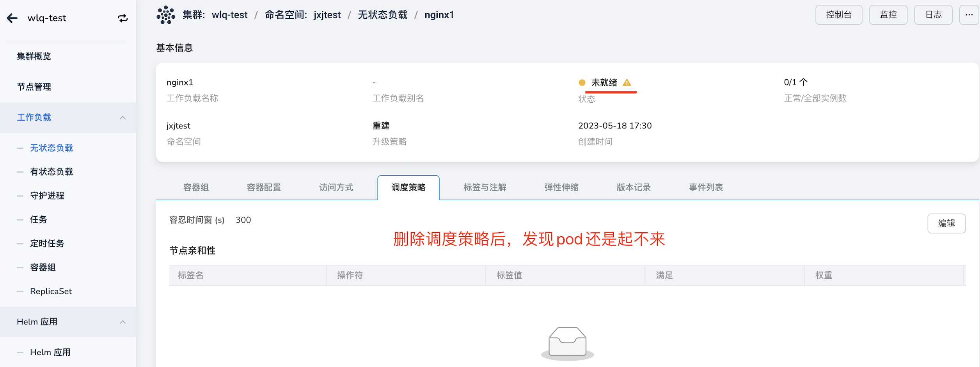Screen dimensions: 980x367
Task: Switch to 调度策略 tab
Action: [x=408, y=187]
